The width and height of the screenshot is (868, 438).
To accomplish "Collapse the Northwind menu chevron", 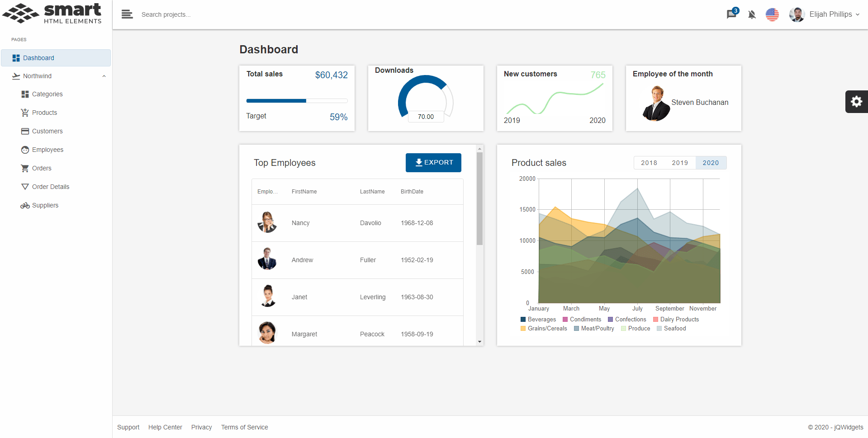I will click(104, 76).
